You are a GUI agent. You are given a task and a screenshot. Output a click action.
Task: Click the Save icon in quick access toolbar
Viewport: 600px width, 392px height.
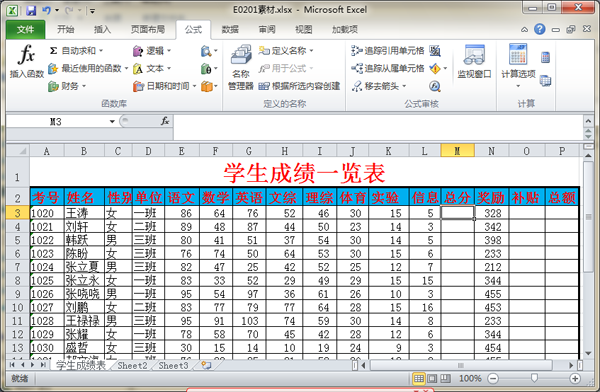(31, 10)
